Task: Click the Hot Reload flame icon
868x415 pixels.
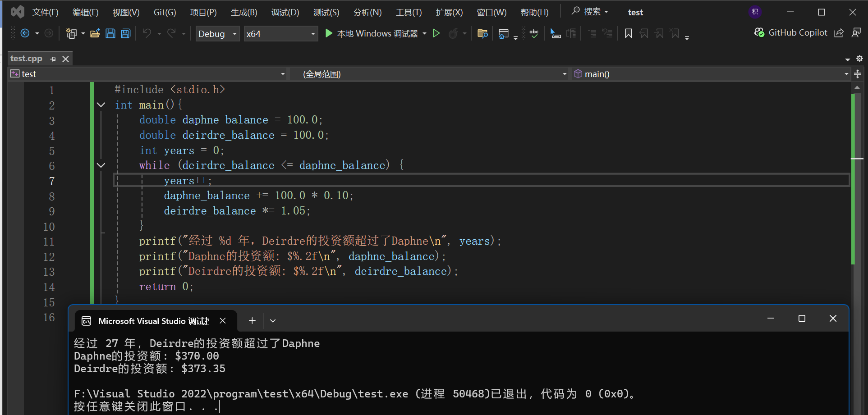Action: [453, 33]
